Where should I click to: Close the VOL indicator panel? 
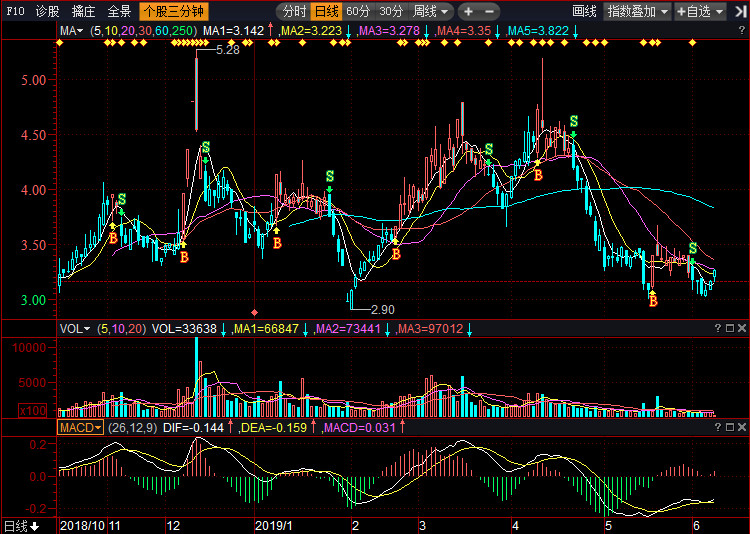[742, 329]
